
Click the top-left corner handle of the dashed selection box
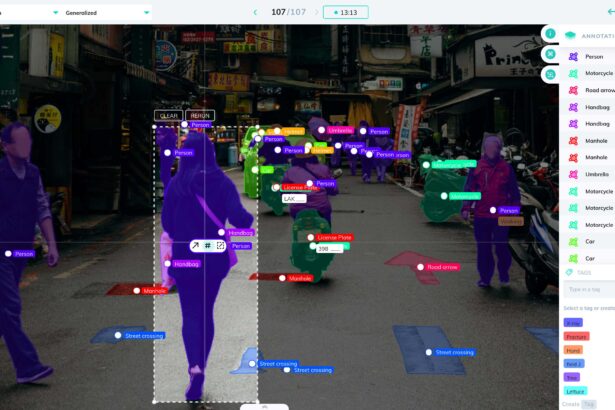click(x=154, y=126)
